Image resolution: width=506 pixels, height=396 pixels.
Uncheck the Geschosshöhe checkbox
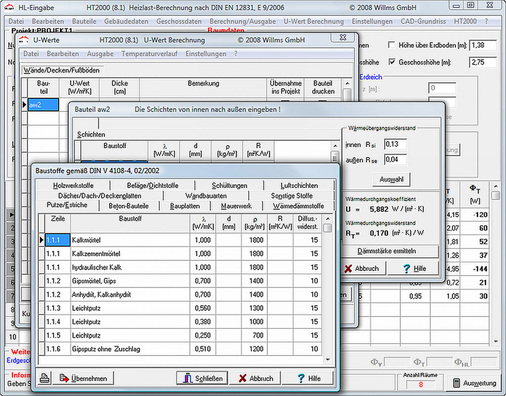(392, 62)
